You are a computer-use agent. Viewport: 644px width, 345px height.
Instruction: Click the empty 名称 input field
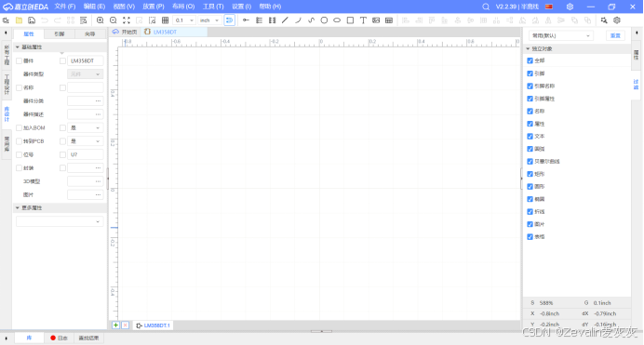(x=85, y=87)
